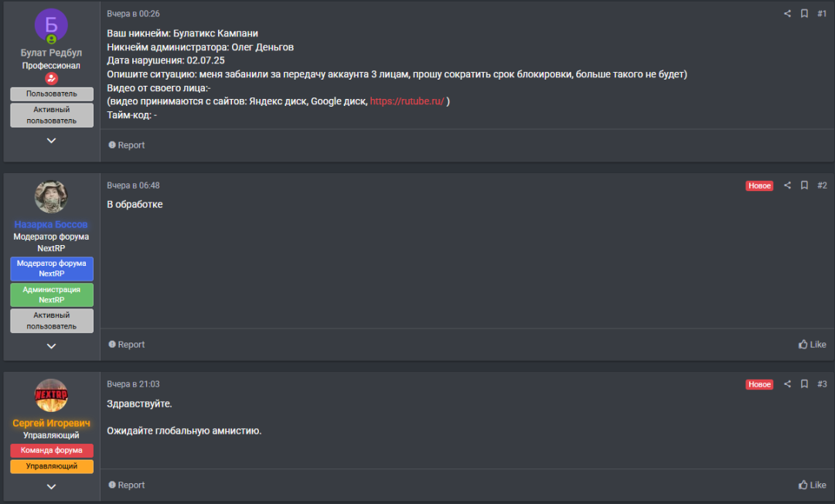
Task: Expand user details under Назарка Боссов
Action: pyautogui.click(x=51, y=346)
